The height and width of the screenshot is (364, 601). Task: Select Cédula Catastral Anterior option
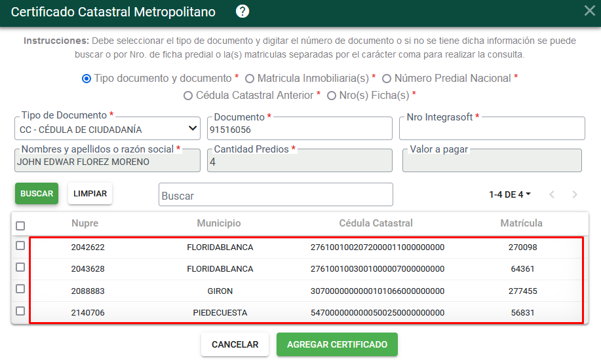188,96
